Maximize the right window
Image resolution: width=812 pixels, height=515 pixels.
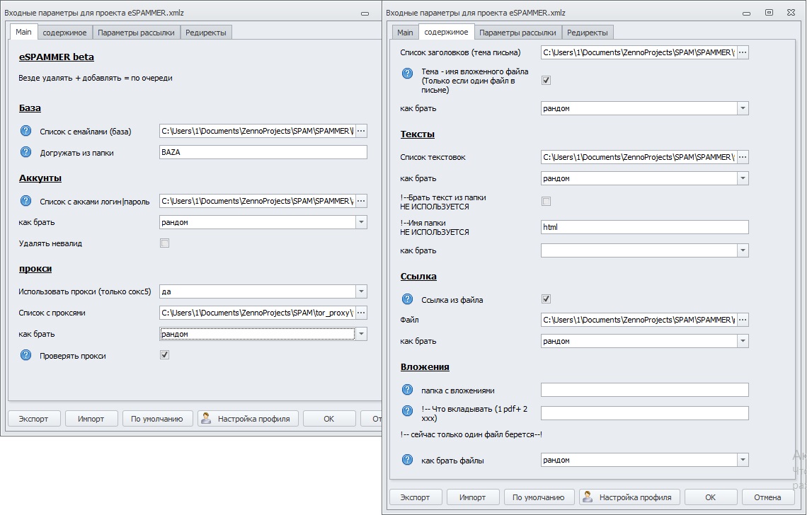pos(769,13)
